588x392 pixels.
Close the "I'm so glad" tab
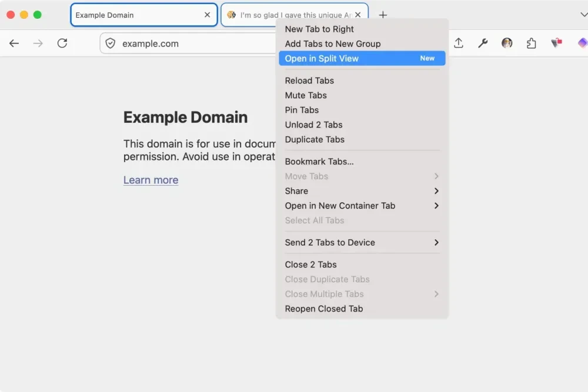tap(358, 15)
